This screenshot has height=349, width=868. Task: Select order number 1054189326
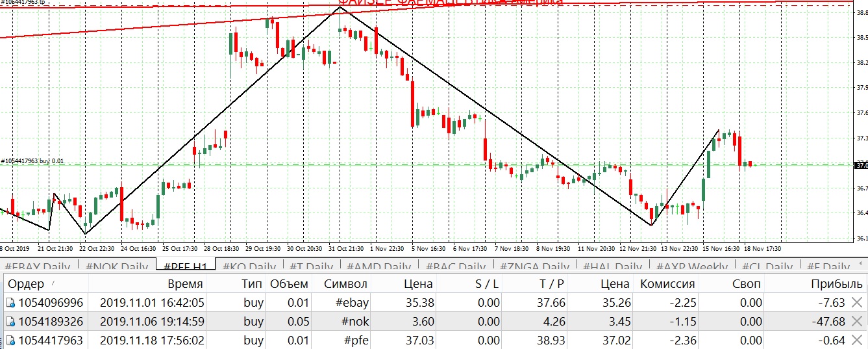(x=51, y=321)
